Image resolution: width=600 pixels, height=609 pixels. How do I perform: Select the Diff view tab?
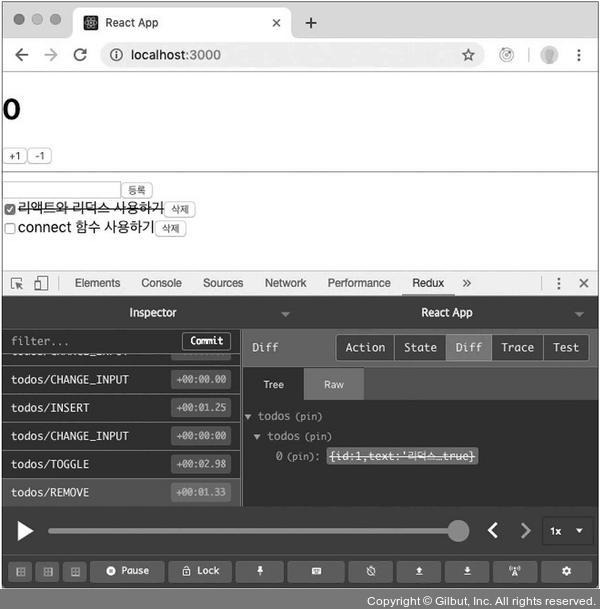469,348
